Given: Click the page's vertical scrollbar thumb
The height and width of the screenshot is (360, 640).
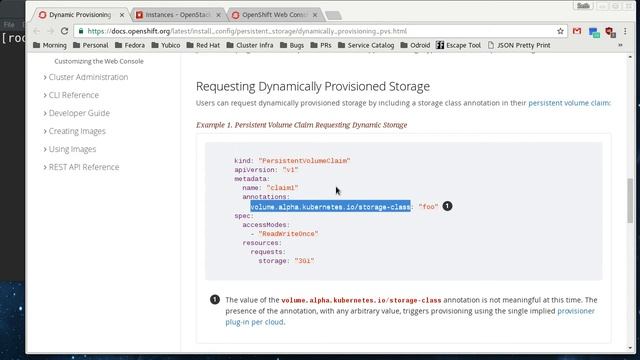Looking at the screenshot, I should click(630, 200).
